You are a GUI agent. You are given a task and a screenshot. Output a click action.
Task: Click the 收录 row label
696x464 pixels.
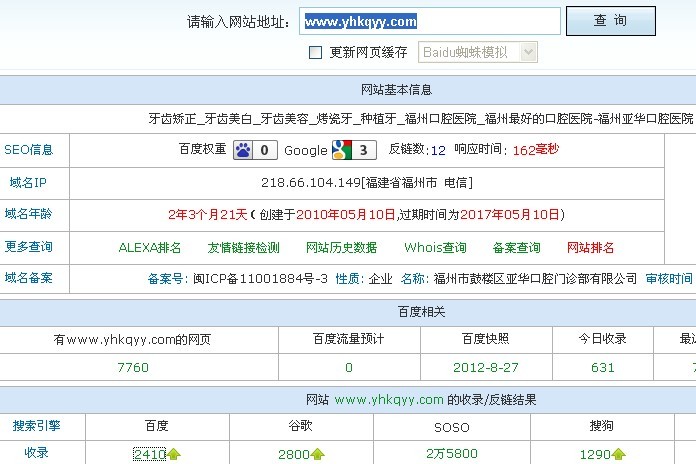(36, 453)
